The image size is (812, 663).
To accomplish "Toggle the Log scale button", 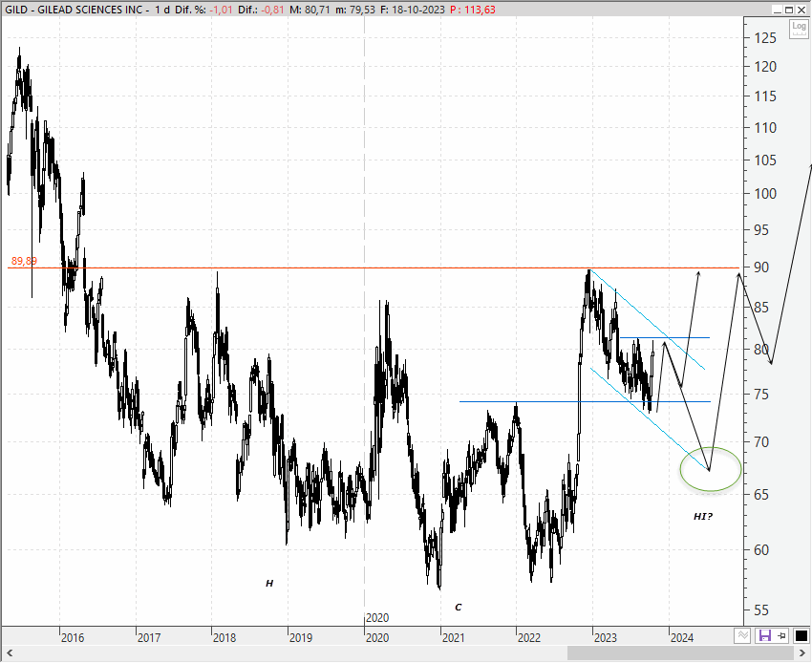I will click(799, 29).
